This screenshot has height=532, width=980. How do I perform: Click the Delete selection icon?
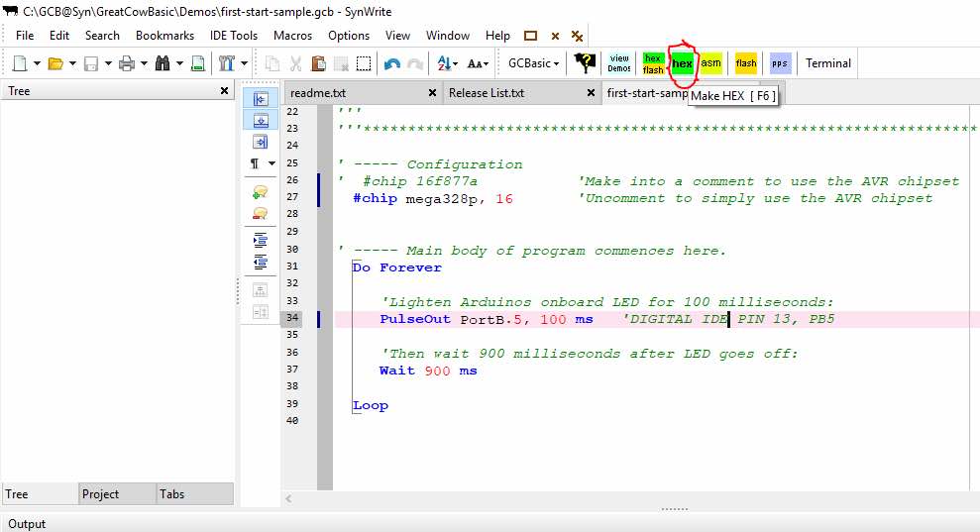(x=341, y=63)
